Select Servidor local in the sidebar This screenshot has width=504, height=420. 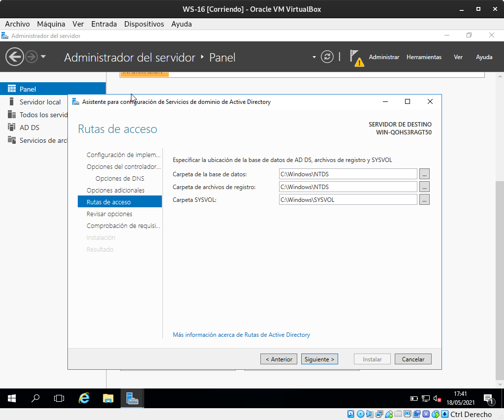40,102
